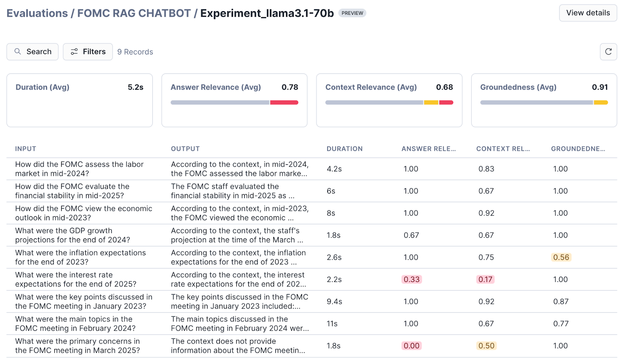
Task: Open the FOMC RAG CHATBOT breadcrumb
Action: (x=134, y=13)
